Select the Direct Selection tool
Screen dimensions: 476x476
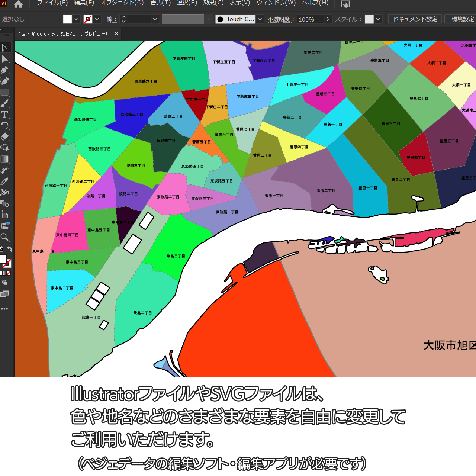tap(5, 59)
